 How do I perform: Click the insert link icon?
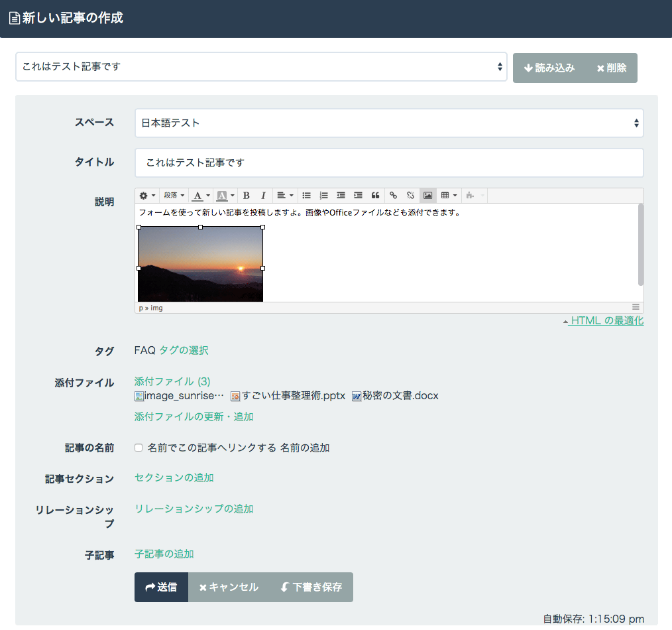(393, 196)
